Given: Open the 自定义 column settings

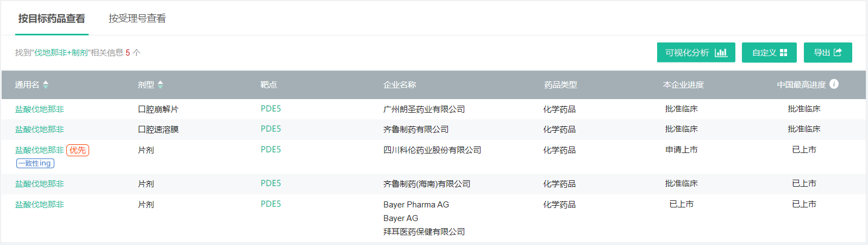Looking at the screenshot, I should 769,52.
